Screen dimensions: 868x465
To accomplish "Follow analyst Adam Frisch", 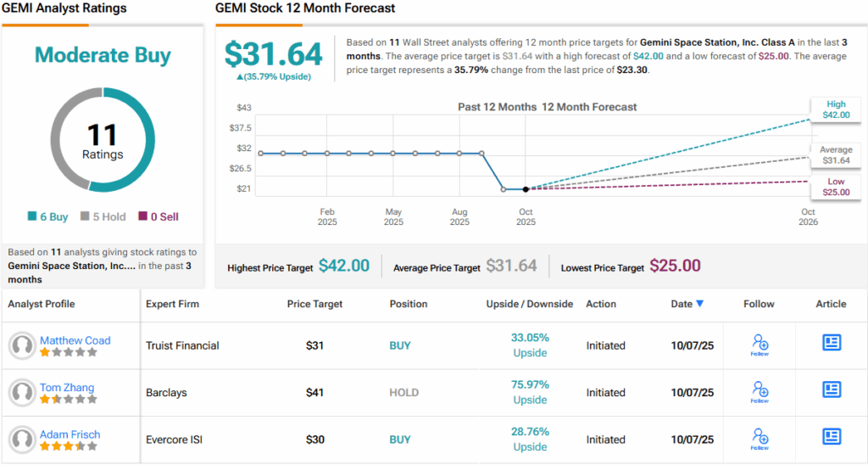I will [759, 439].
